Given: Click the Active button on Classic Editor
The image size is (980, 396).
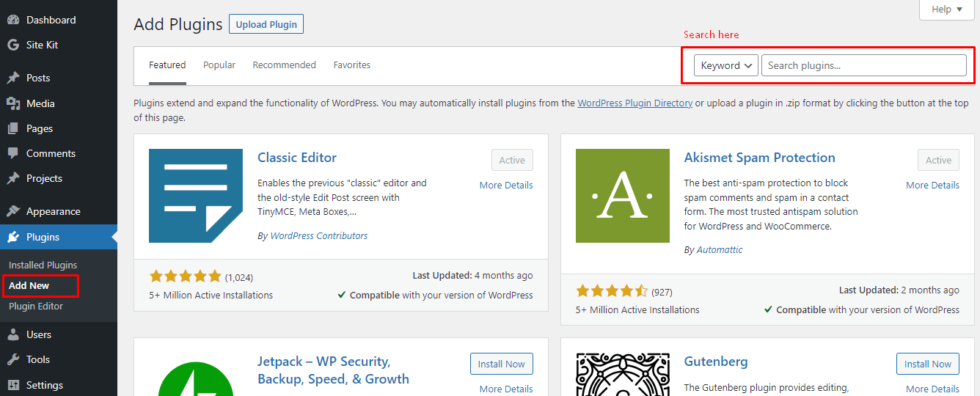Looking at the screenshot, I should 512,160.
